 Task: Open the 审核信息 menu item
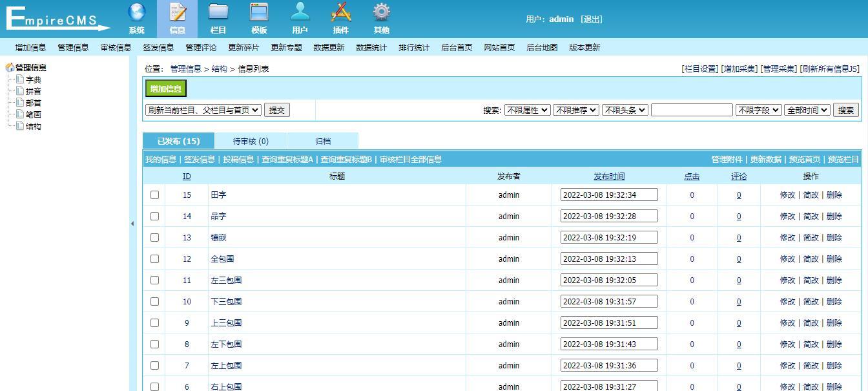(x=116, y=47)
